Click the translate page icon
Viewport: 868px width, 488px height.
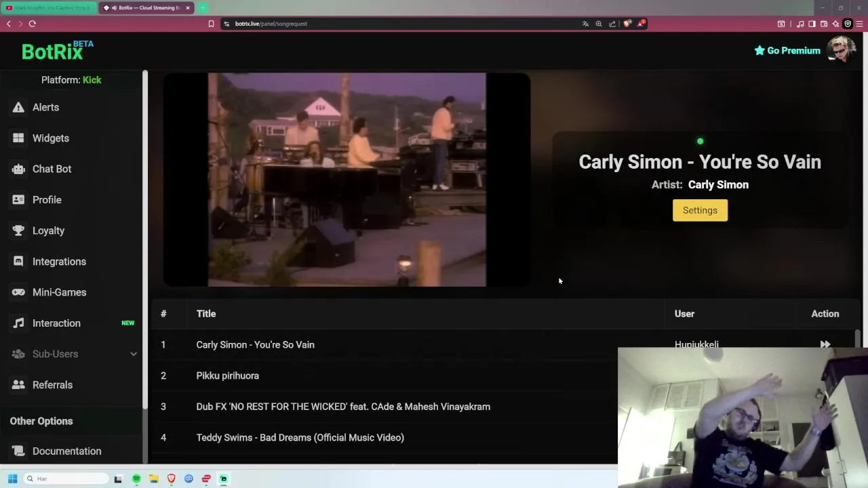pos(585,24)
